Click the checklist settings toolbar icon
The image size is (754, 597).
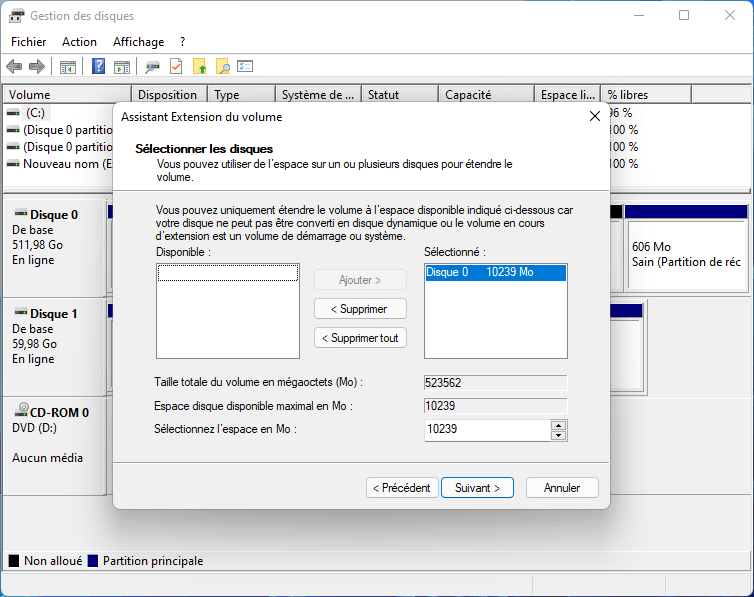(x=245, y=67)
